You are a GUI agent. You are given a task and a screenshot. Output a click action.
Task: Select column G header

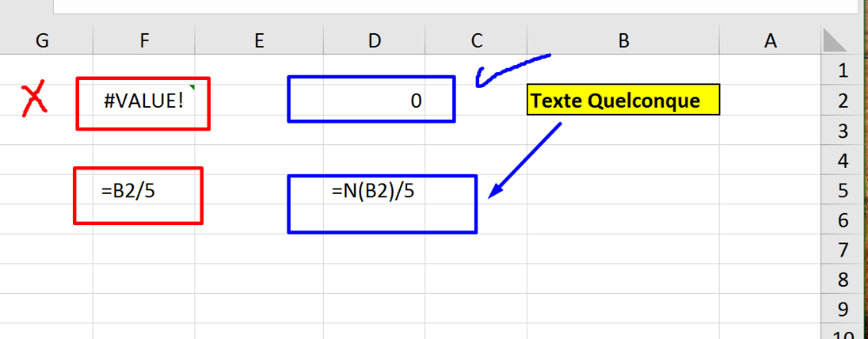click(x=42, y=41)
